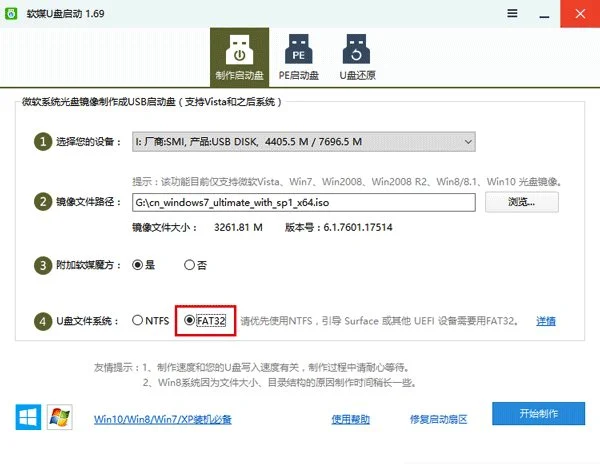Viewport: 600px width, 464px height.
Task: Click the 修复启动扇区 link
Action: [439, 419]
